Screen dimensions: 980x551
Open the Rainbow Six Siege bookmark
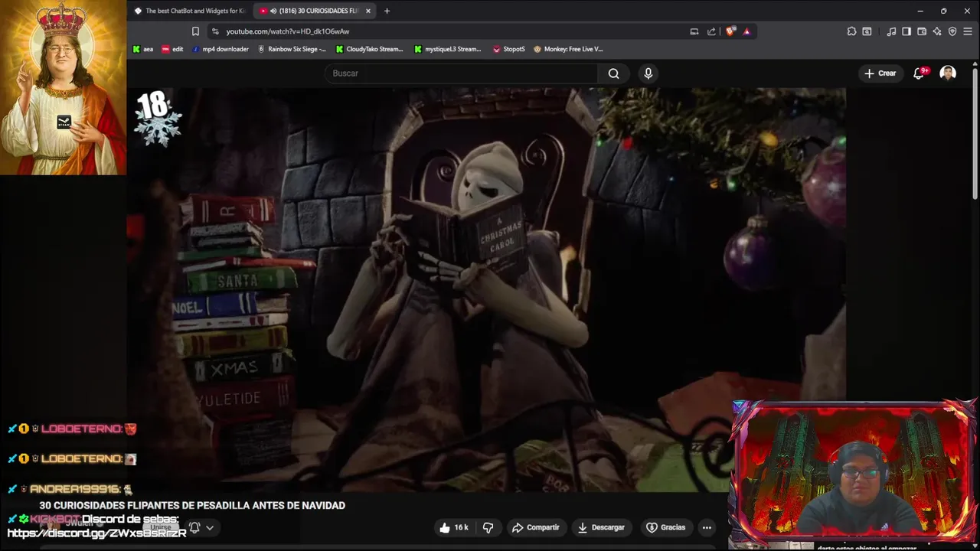292,49
